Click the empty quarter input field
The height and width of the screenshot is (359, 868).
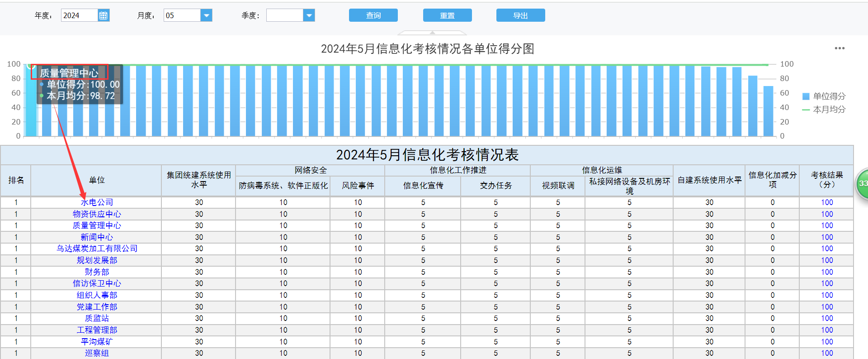[285, 15]
